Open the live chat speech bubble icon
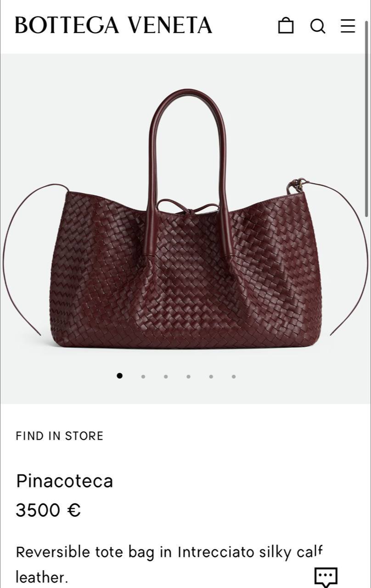This screenshot has height=588, width=371. coord(326,577)
